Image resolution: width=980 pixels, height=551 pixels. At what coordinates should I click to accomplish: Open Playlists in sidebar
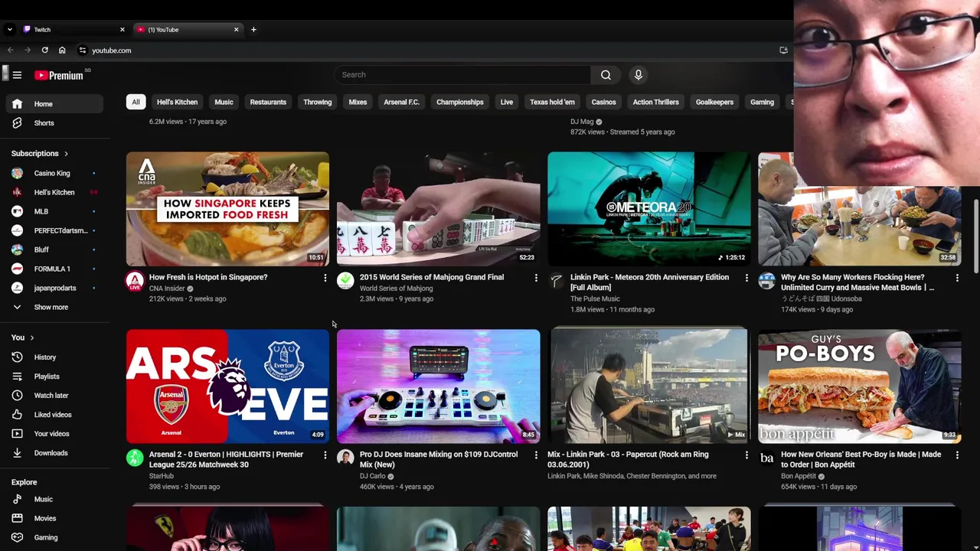tap(54, 377)
